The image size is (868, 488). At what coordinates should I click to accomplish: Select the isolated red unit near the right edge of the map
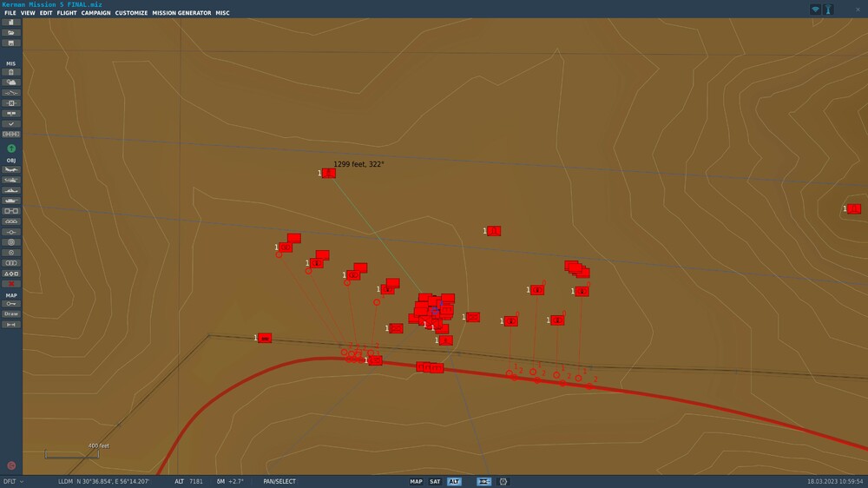point(853,208)
